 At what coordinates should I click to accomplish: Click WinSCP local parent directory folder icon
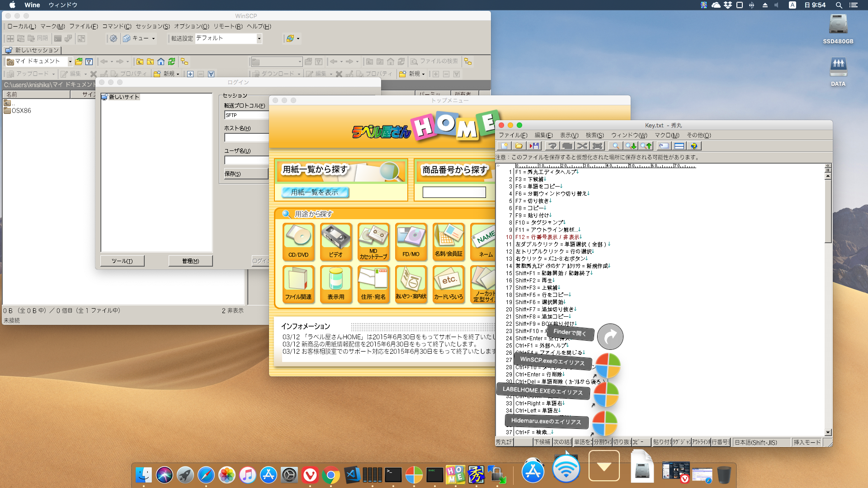click(140, 61)
